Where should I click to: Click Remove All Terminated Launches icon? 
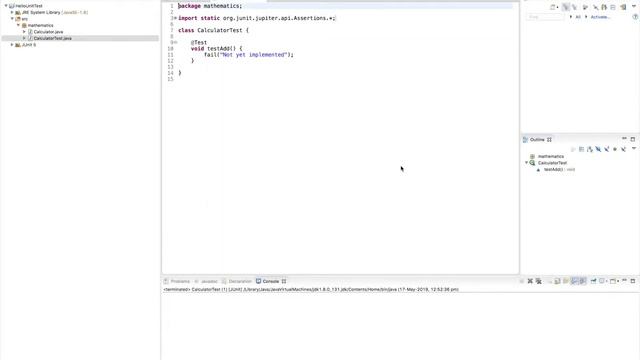click(x=539, y=281)
